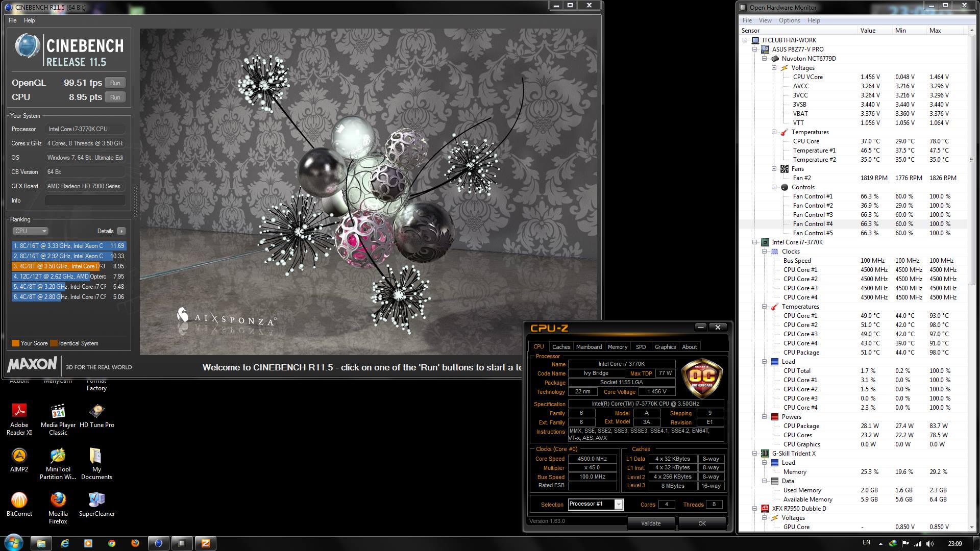Image resolution: width=980 pixels, height=551 pixels.
Task: Open Media Player Classic desktop icon
Action: point(58,411)
